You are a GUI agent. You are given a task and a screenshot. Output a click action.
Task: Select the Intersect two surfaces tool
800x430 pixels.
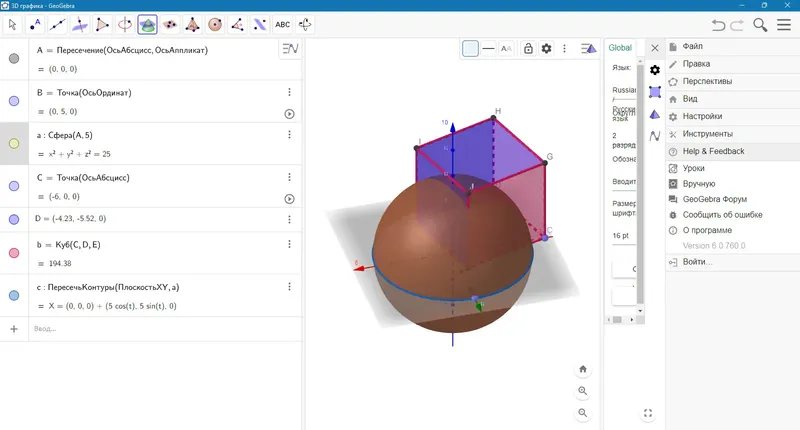pos(147,24)
